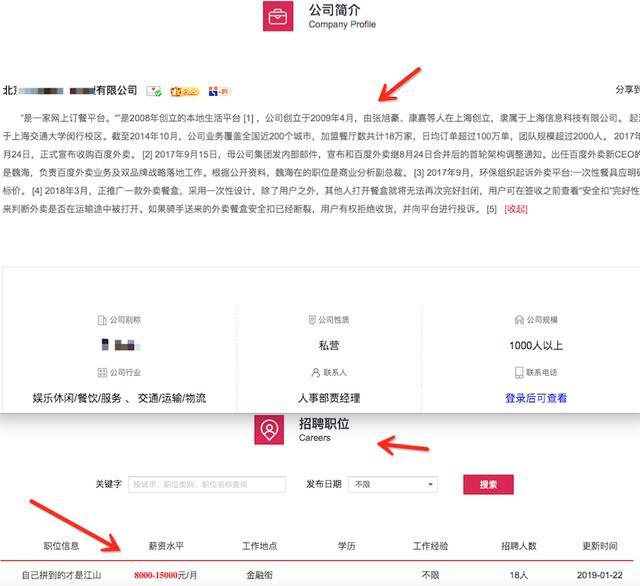Click the 招聘人数 column header
The image size is (640, 586).
[519, 546]
